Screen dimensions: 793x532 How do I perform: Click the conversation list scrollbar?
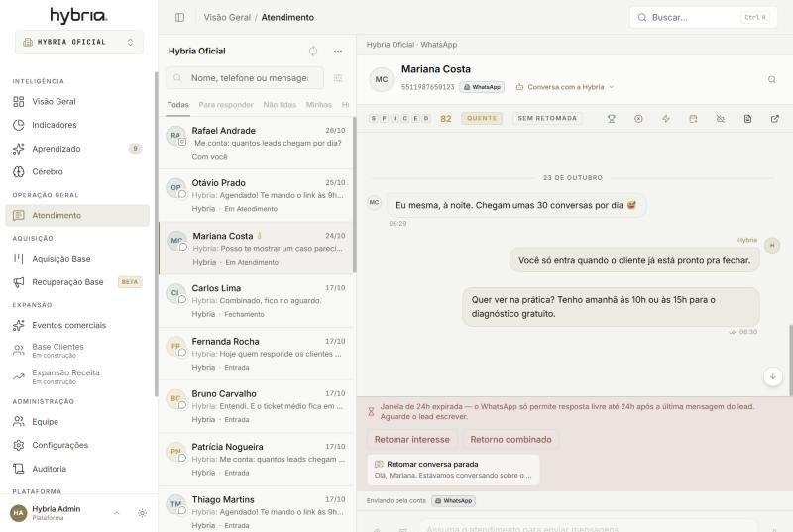[x=355, y=194]
